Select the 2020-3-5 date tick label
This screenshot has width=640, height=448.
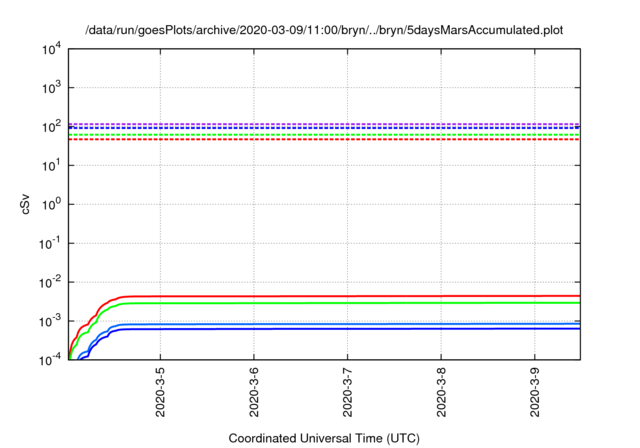160,392
